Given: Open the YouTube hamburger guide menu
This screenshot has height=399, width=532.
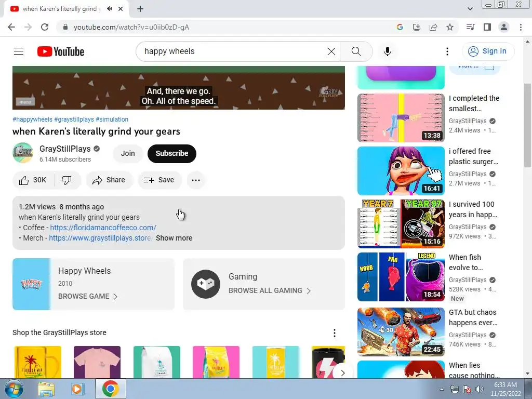Looking at the screenshot, I should [x=19, y=51].
